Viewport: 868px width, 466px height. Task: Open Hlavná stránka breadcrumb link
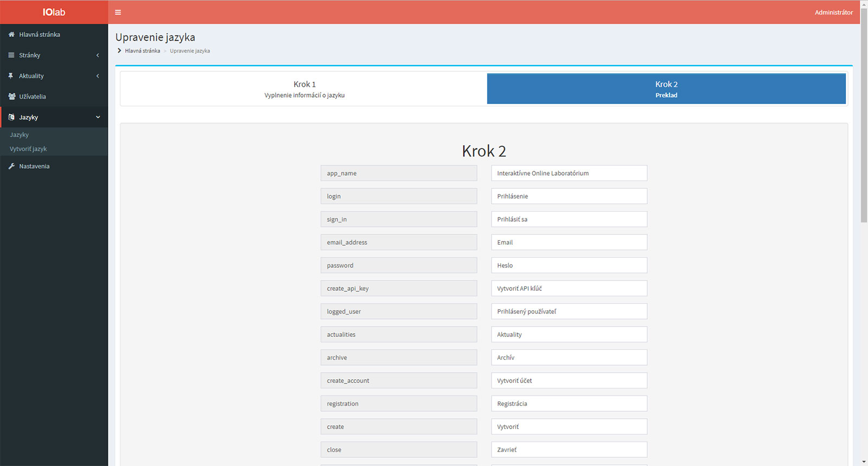click(x=142, y=51)
